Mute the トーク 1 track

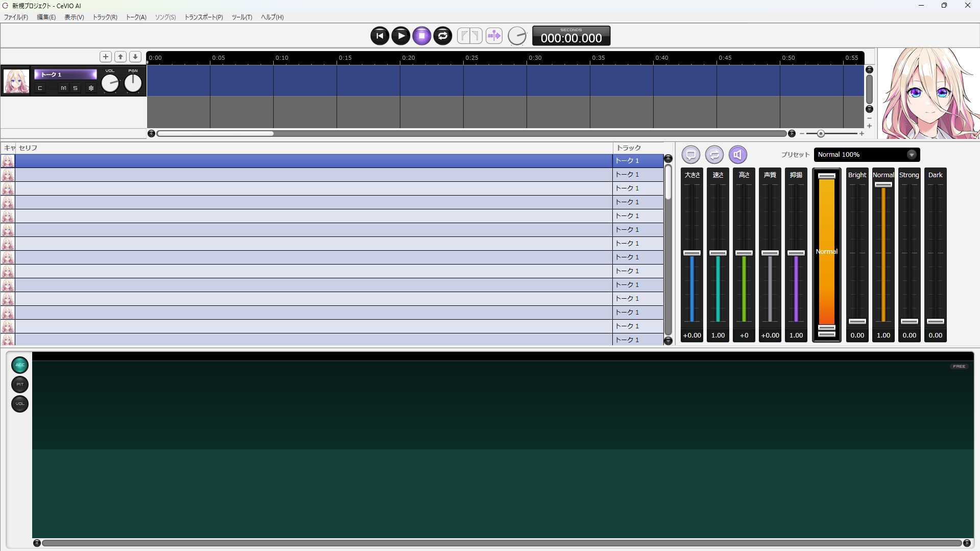(x=63, y=88)
